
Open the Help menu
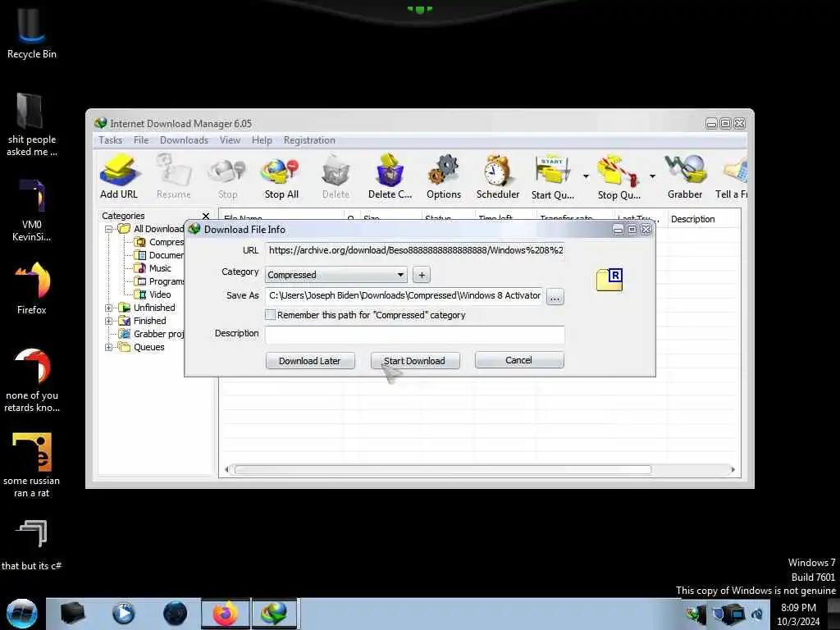click(x=262, y=139)
